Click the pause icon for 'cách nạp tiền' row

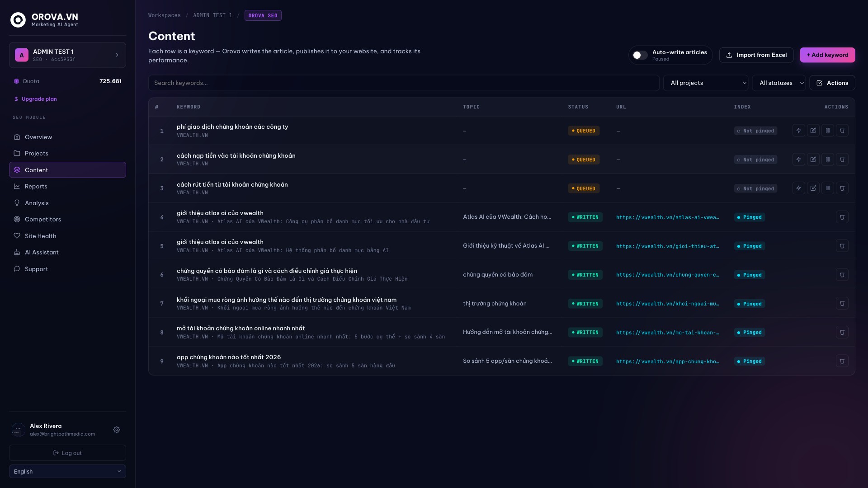click(828, 160)
